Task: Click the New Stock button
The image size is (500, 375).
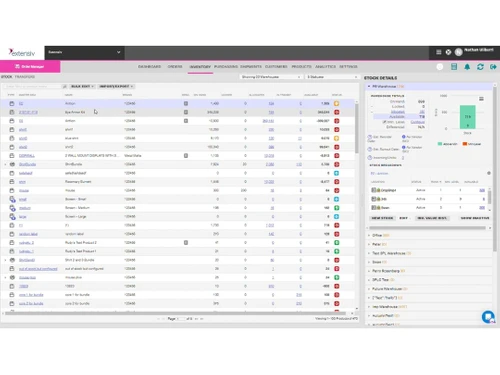Action: [382, 218]
